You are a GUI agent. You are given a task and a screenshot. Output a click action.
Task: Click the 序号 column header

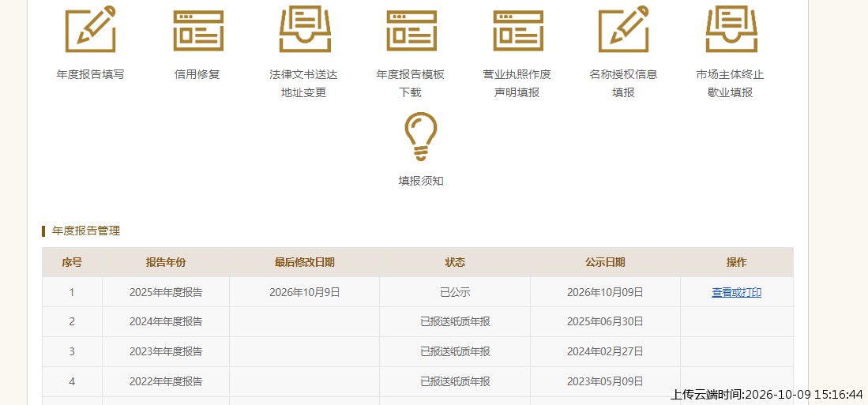[x=72, y=262]
